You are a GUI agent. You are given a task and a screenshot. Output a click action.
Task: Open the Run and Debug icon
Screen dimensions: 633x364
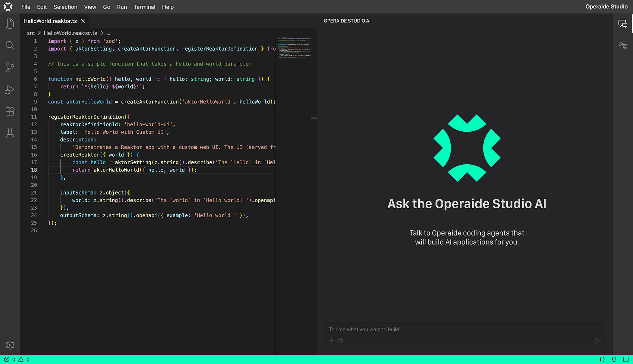[x=10, y=90]
